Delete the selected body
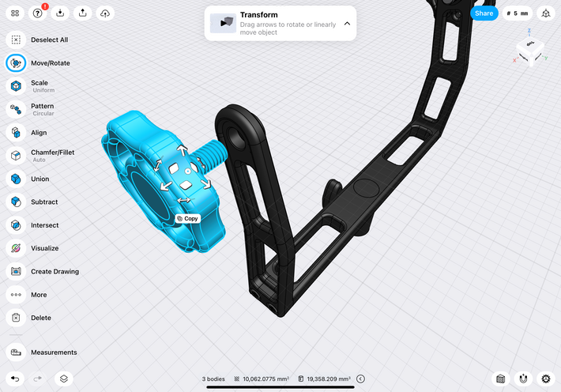This screenshot has width=561, height=392. 16,318
